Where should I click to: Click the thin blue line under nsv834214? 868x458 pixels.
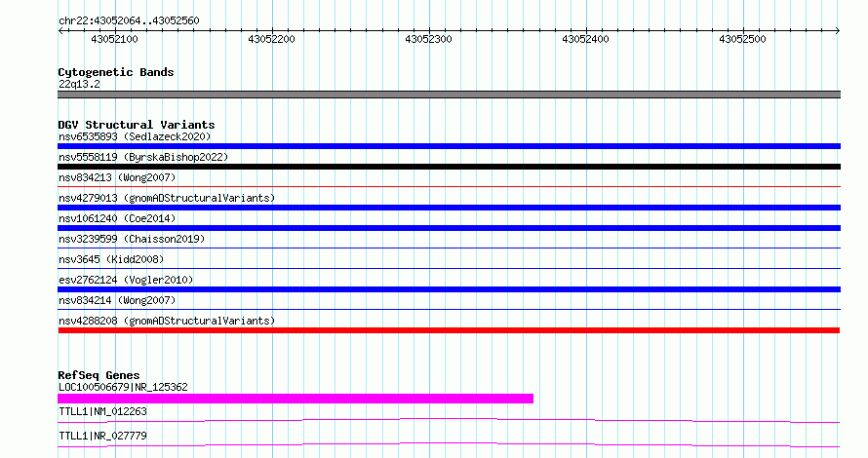coord(449,310)
